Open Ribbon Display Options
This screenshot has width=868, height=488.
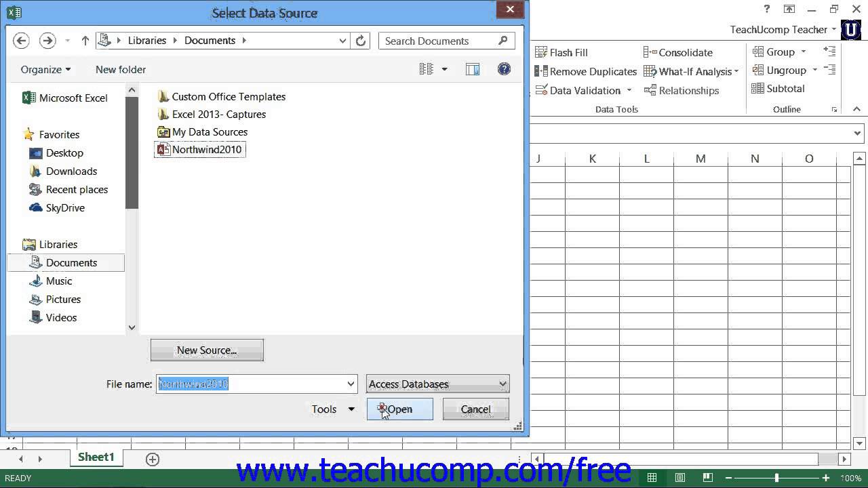789,9
